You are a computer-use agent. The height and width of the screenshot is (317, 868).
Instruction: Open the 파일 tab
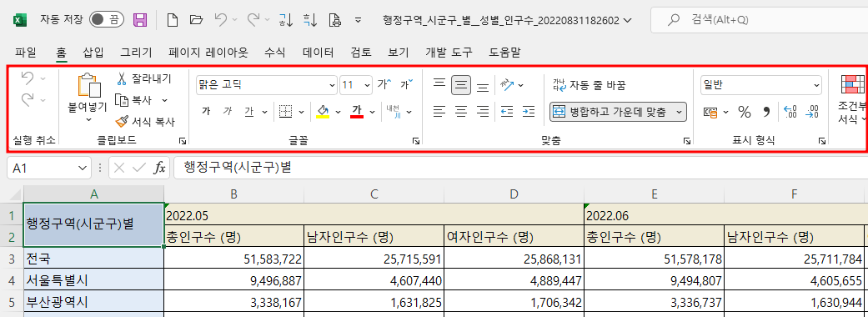[26, 53]
